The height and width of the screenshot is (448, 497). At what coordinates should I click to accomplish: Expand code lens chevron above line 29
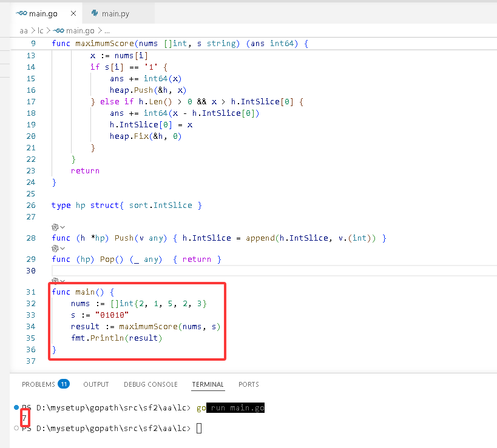click(63, 249)
